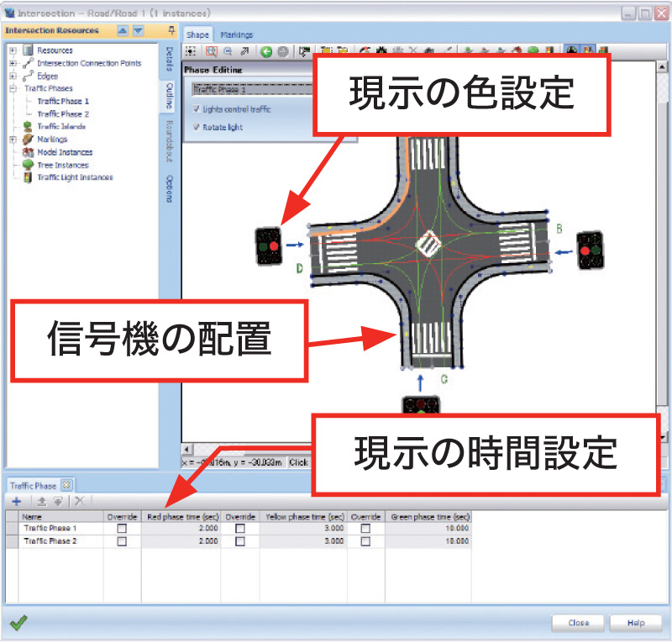Select Traffic Phase 1 in the tree
The width and height of the screenshot is (672, 643).
(63, 101)
